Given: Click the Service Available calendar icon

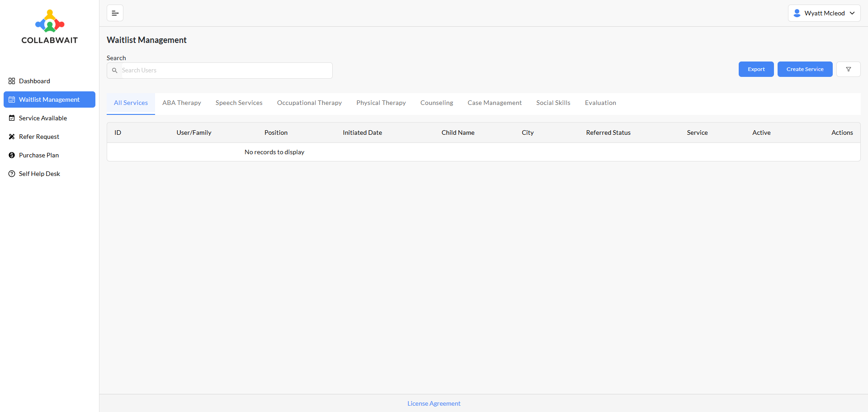Looking at the screenshot, I should [12, 118].
